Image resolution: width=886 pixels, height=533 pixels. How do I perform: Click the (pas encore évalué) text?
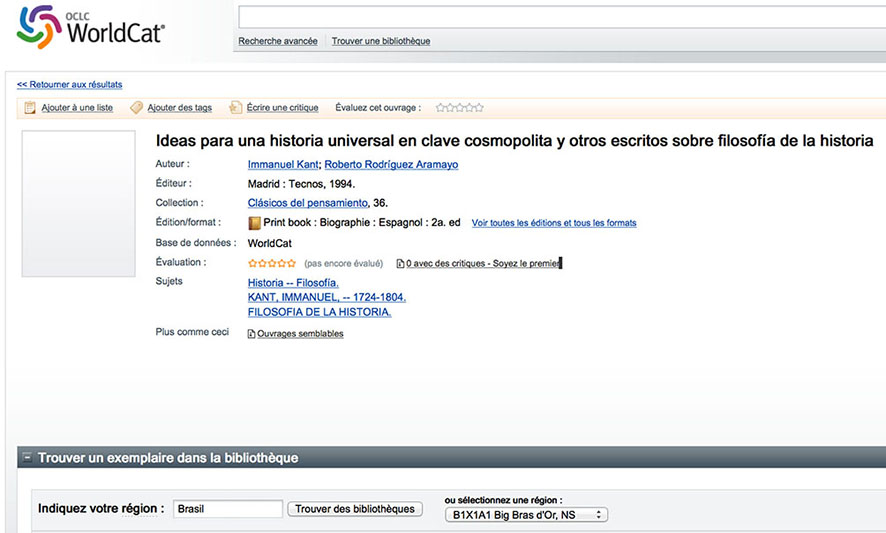pos(344,263)
